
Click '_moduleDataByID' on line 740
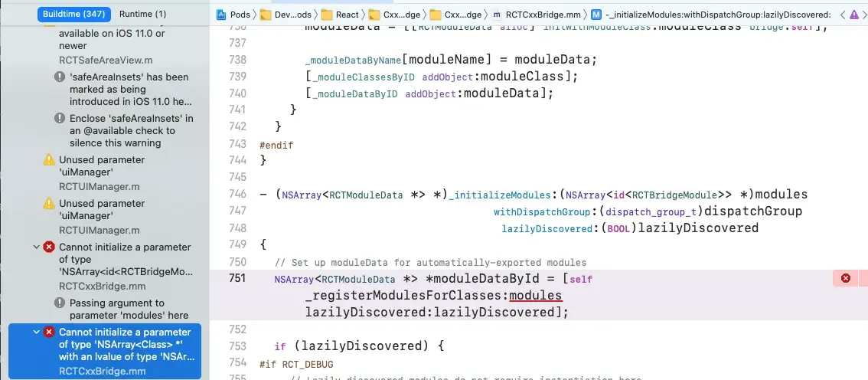coord(354,94)
